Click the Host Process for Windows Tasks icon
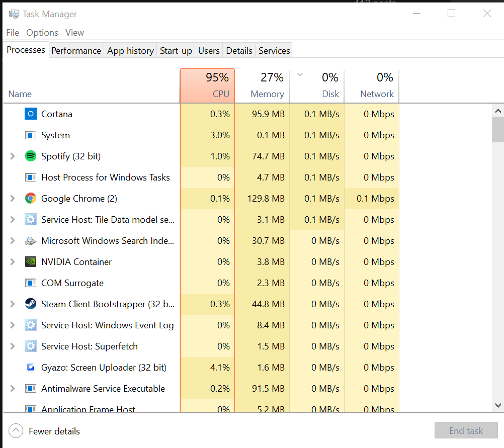Screen dimensions: 504x448 click(x=31, y=177)
